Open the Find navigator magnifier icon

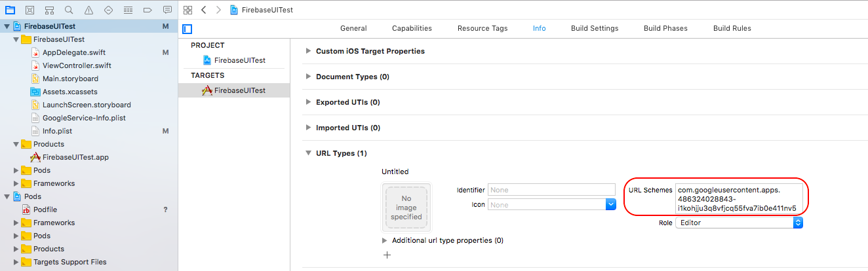pyautogui.click(x=69, y=10)
